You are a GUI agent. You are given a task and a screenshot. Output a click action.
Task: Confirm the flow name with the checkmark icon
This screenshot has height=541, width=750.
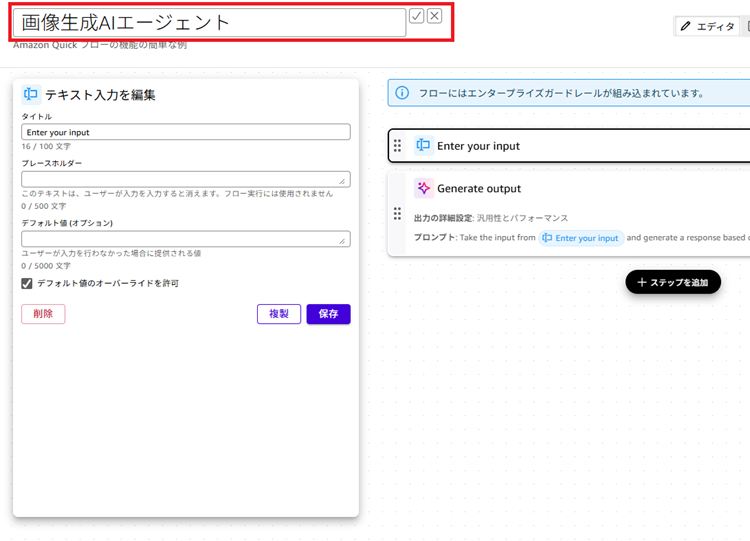[417, 16]
